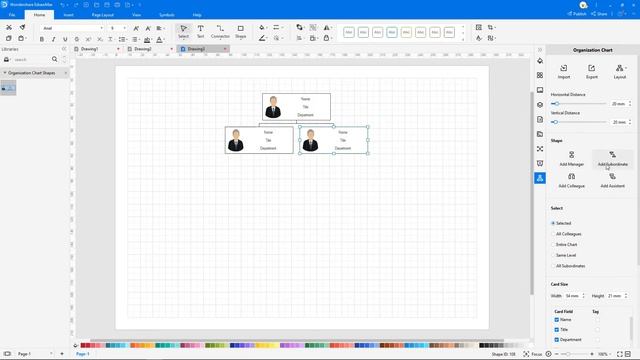Switch to the Symbols tab
640x360 pixels.
(167, 15)
